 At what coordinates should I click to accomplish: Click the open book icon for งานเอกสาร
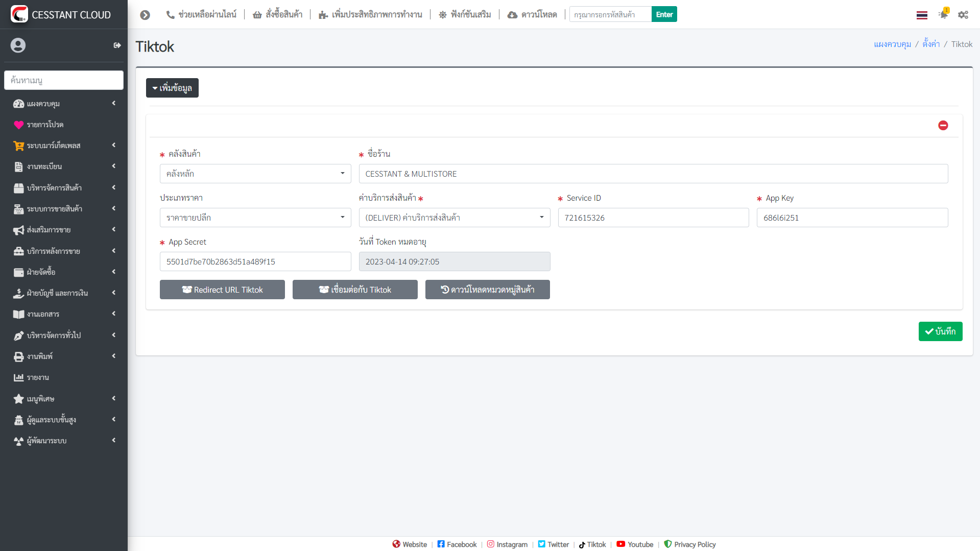[18, 314]
